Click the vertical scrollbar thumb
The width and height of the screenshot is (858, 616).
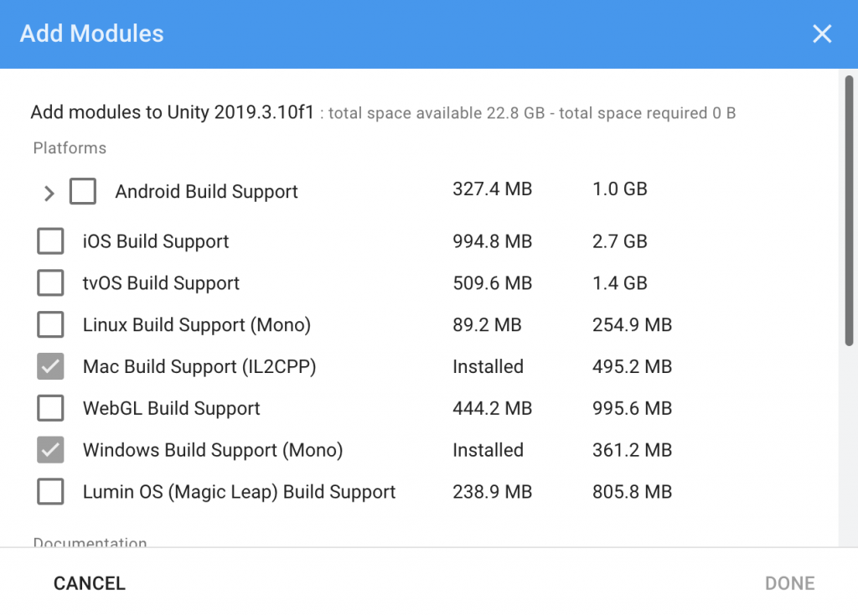coord(849,210)
